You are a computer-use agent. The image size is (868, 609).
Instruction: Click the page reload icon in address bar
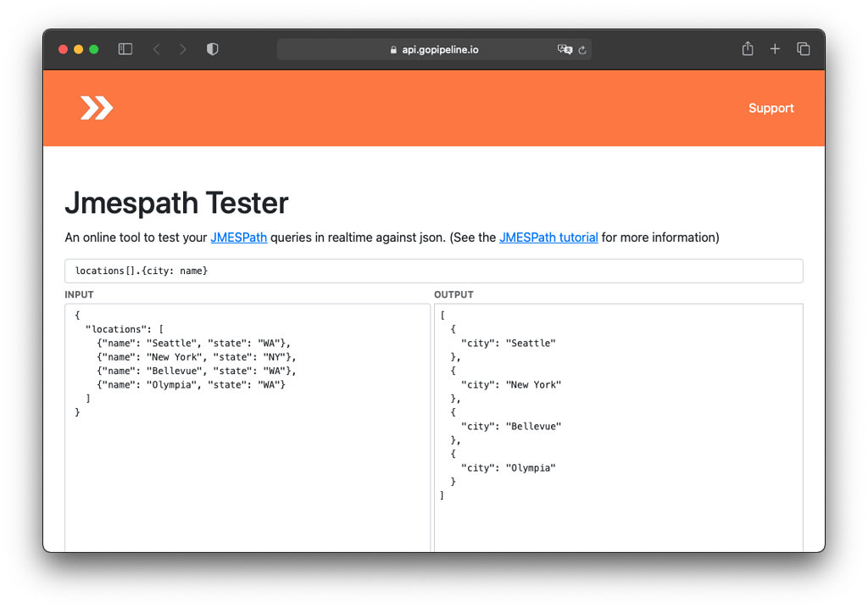tap(581, 49)
